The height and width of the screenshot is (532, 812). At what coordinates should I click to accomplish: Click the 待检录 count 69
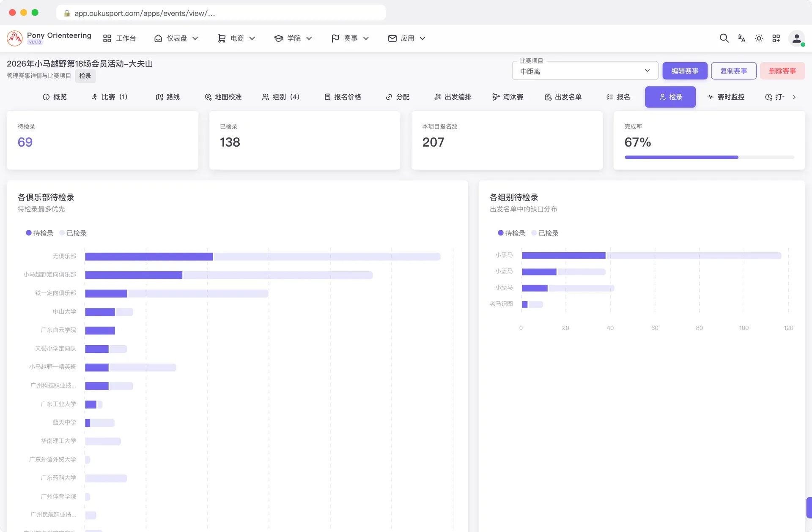click(25, 142)
